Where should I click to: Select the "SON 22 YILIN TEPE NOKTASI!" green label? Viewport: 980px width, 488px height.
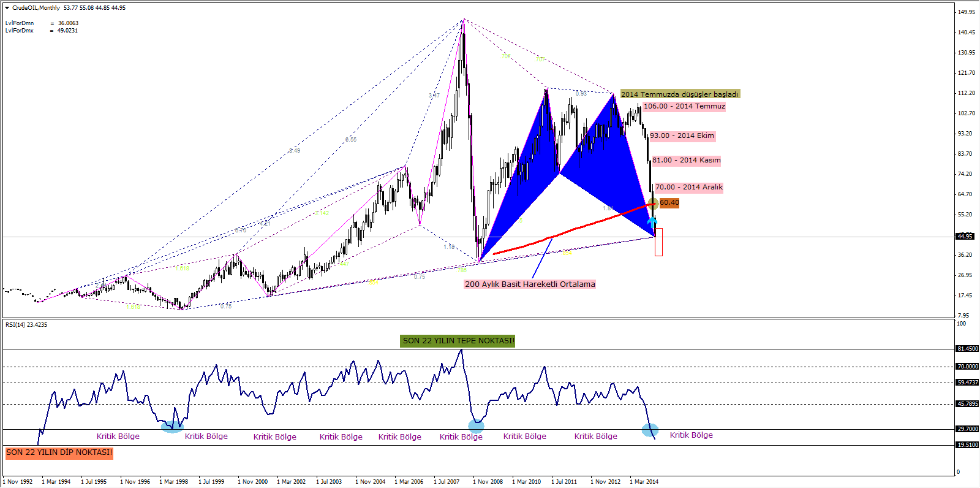[x=458, y=341]
